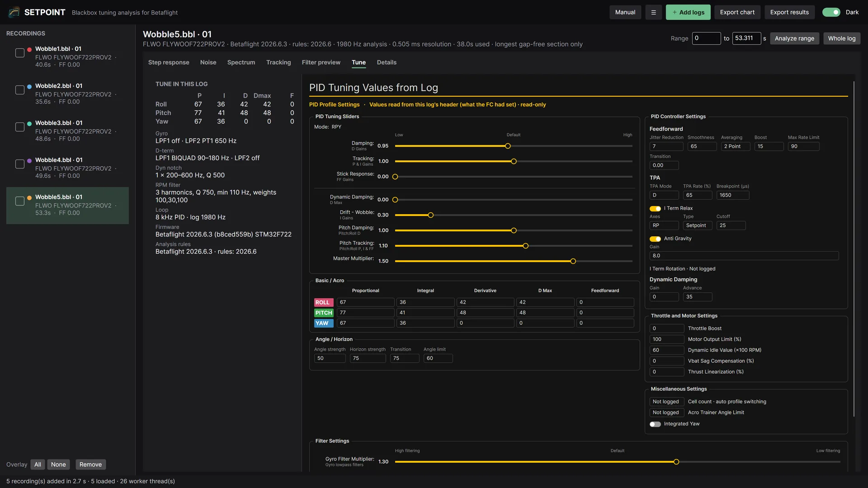Click the Range end input field

(746, 38)
